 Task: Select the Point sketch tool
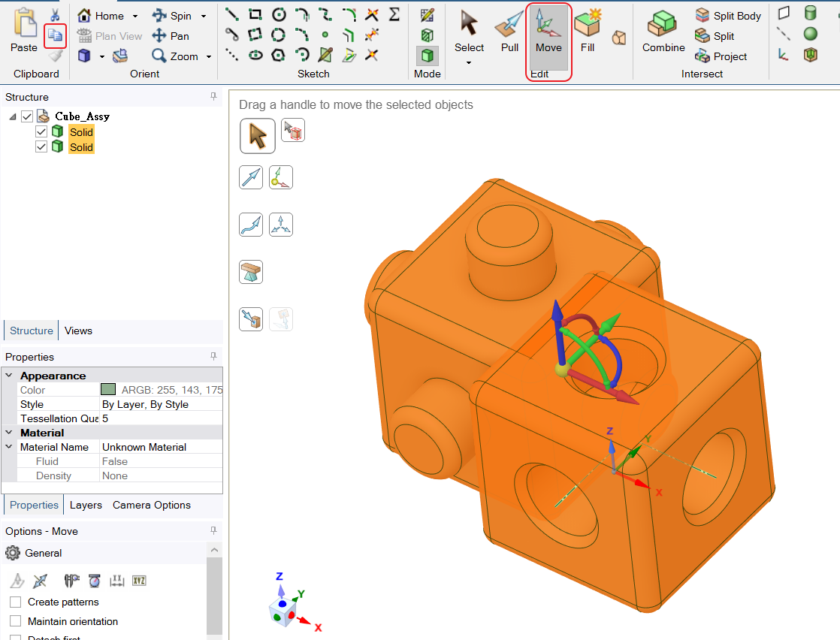tap(325, 35)
